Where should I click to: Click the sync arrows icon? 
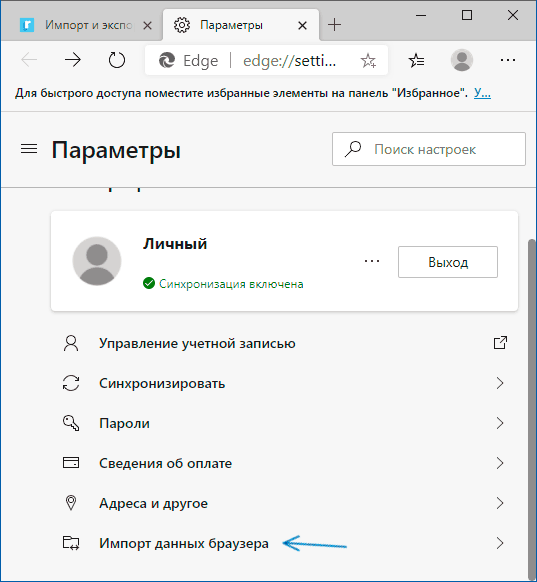(71, 383)
